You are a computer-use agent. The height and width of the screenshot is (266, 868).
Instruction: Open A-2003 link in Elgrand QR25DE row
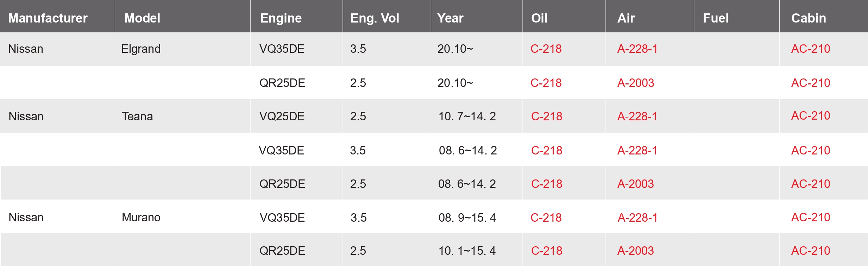tap(636, 83)
